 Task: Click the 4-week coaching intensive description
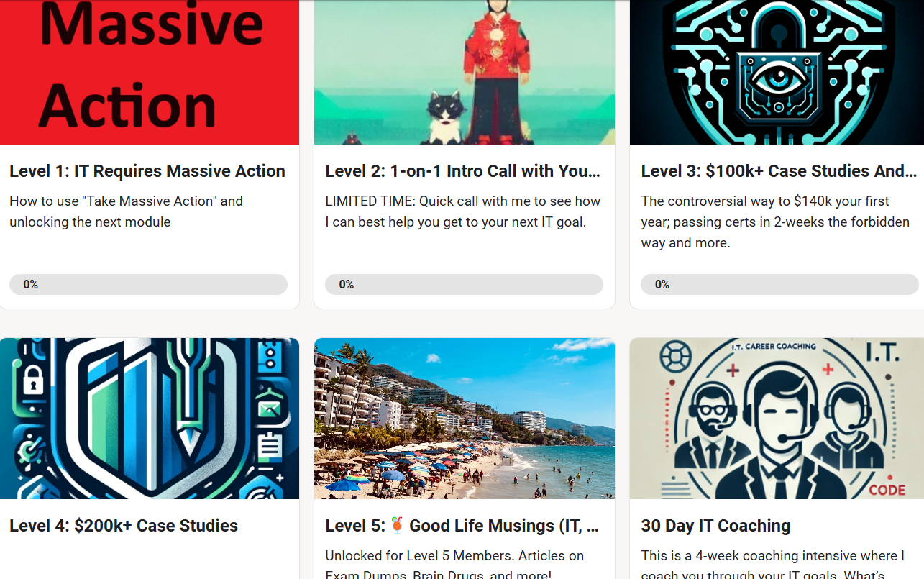click(773, 566)
